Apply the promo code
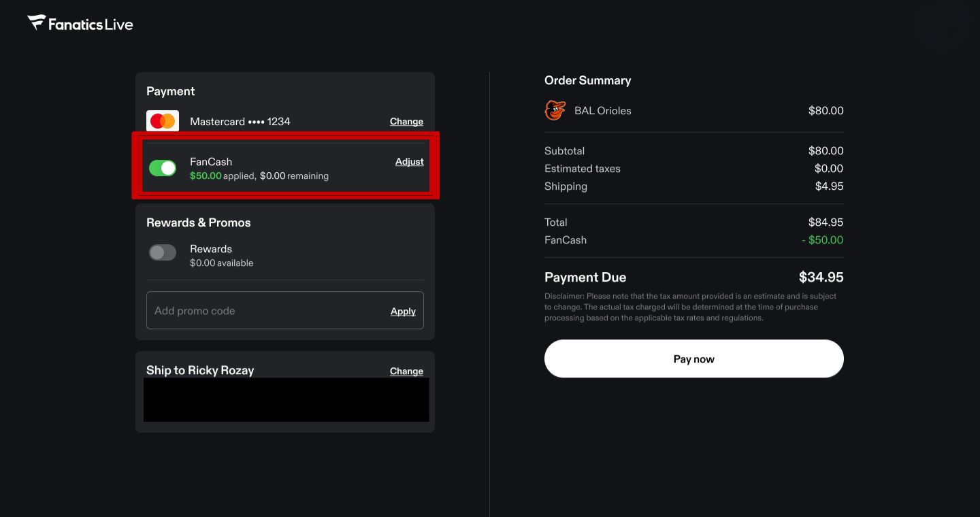 [403, 312]
